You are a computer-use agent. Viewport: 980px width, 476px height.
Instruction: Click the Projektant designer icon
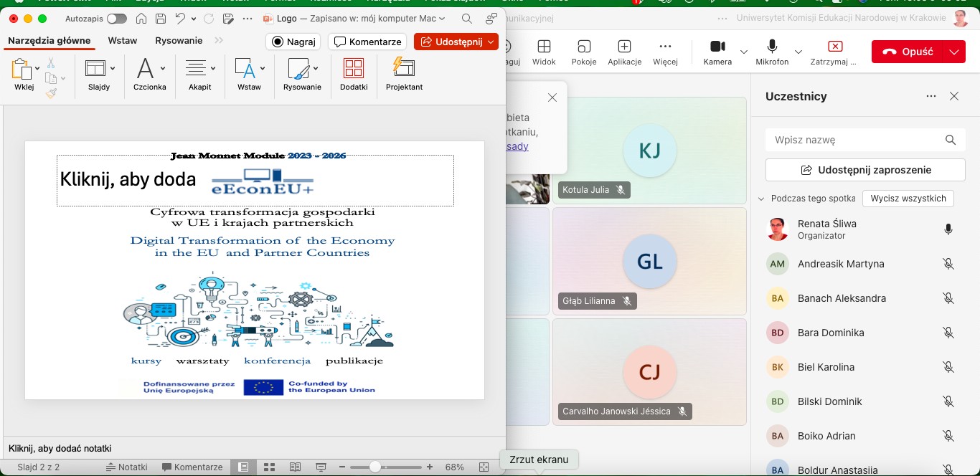click(404, 69)
